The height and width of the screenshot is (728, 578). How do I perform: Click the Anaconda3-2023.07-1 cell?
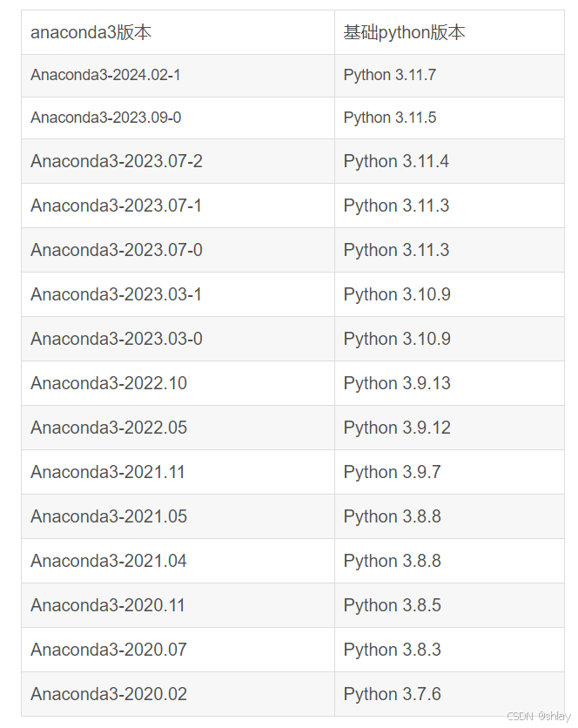(178, 206)
